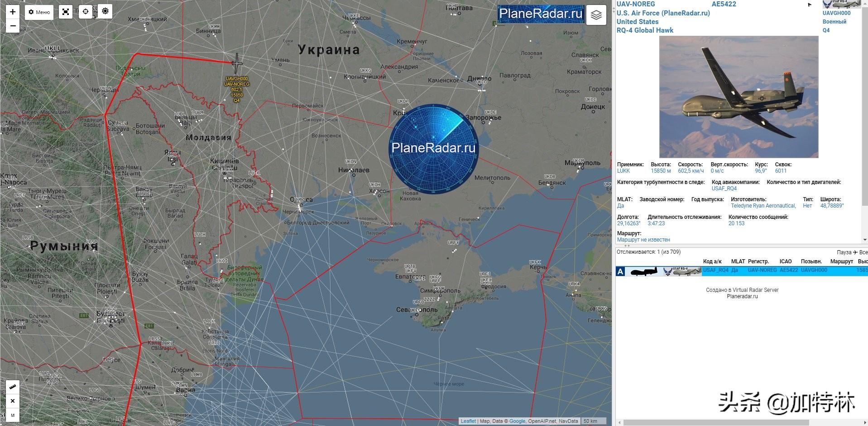Select the ruler measurement tool
This screenshot has height=426, width=868.
point(13,387)
